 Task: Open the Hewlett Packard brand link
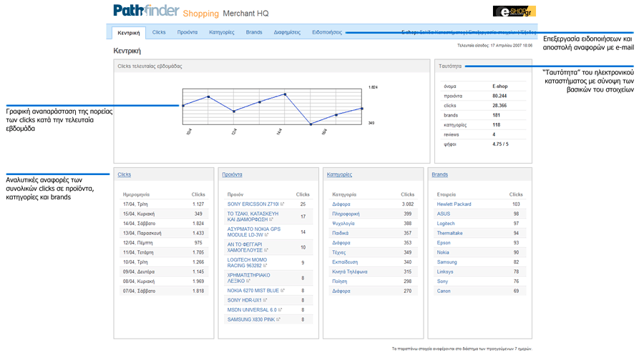click(x=454, y=204)
